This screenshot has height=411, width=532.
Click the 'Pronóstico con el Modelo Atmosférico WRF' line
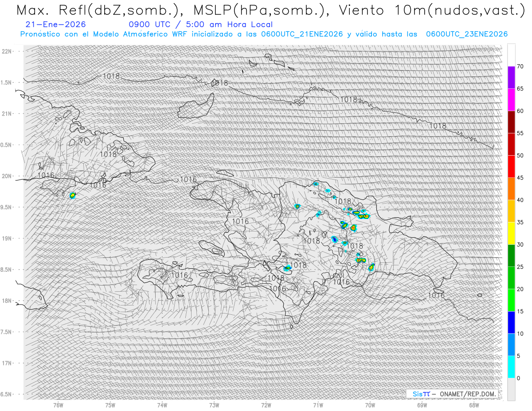click(264, 34)
